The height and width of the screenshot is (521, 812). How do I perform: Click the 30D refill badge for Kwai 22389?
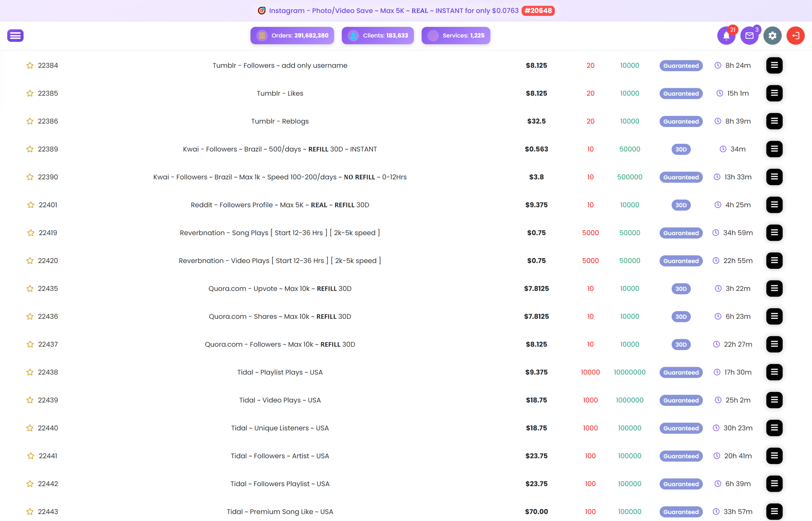coord(680,149)
